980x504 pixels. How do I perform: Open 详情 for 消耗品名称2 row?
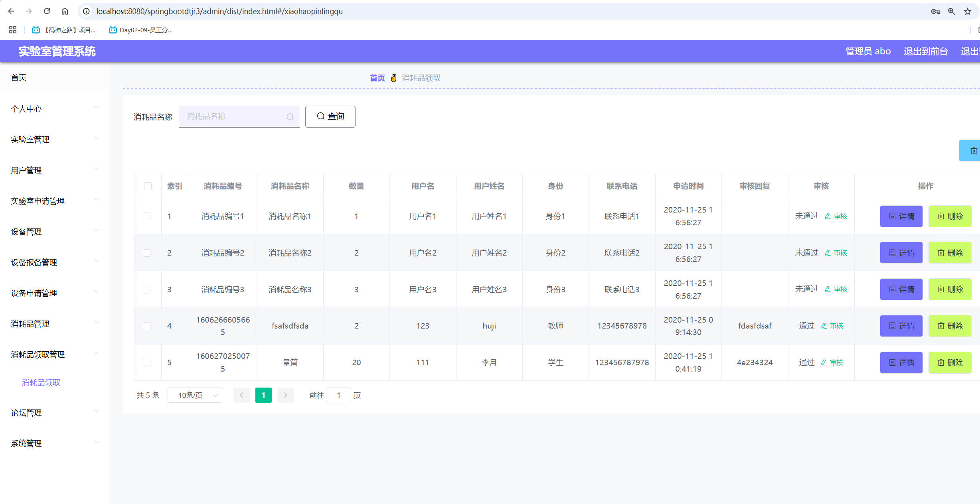pyautogui.click(x=901, y=253)
